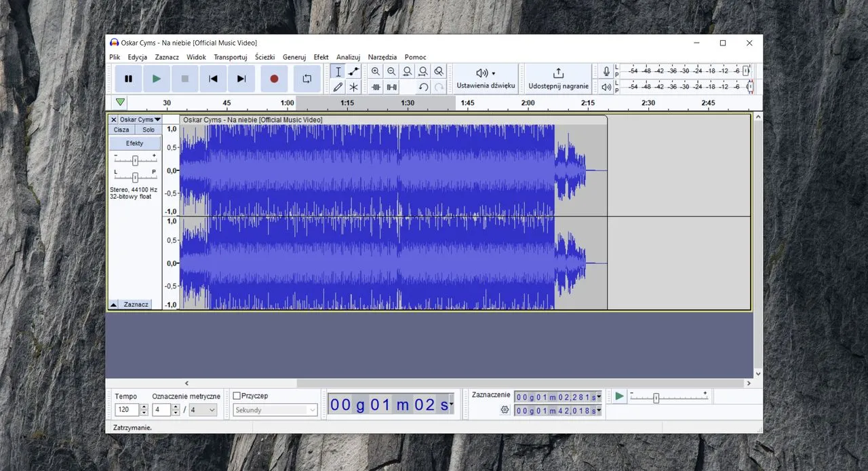The width and height of the screenshot is (868, 471).
Task: Toggle Solo on the track
Action: coord(148,130)
